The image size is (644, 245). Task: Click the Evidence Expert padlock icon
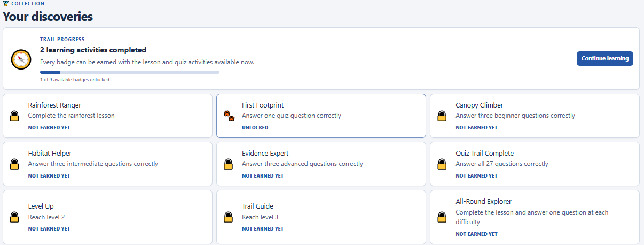(x=229, y=164)
